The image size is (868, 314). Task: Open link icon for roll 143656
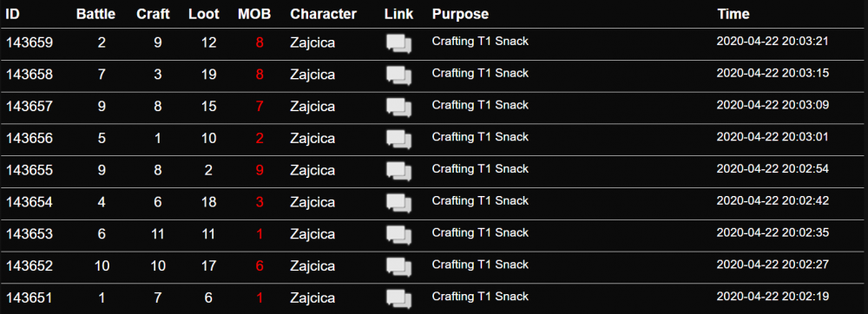point(398,140)
